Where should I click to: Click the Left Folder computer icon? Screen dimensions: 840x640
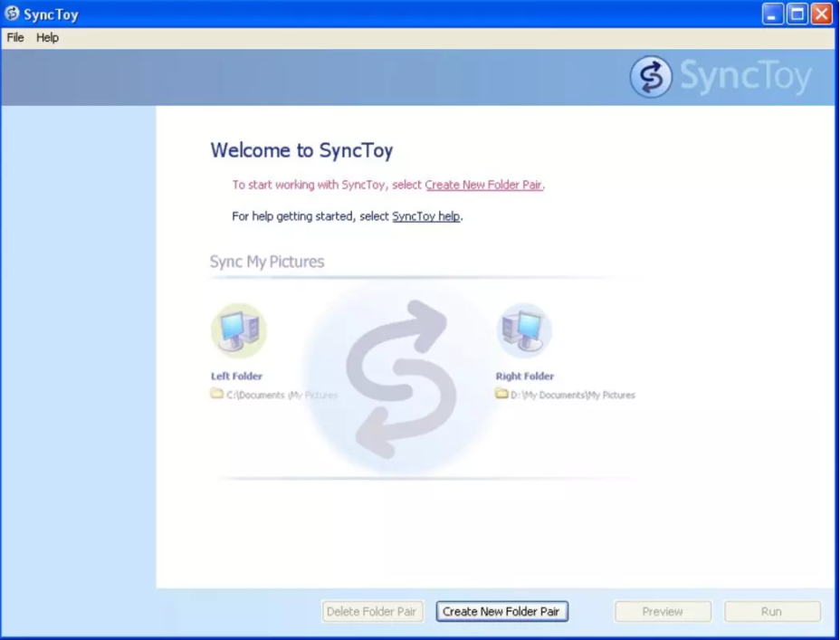coord(239,330)
